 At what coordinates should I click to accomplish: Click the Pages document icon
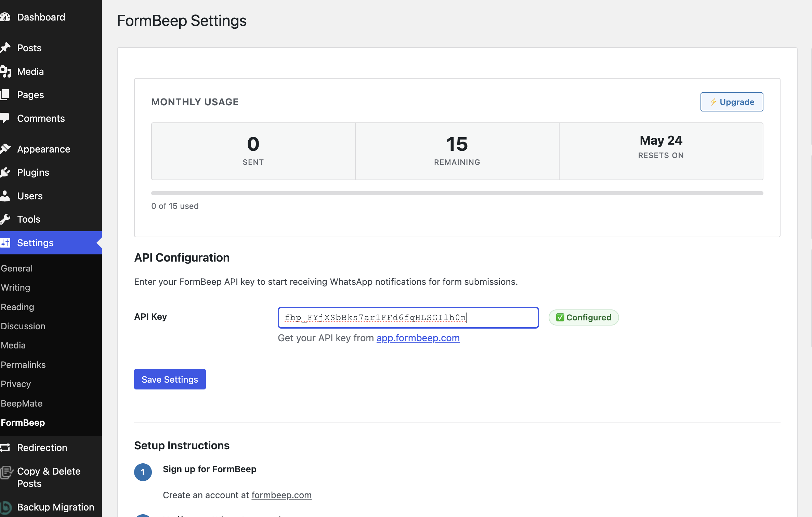5,95
